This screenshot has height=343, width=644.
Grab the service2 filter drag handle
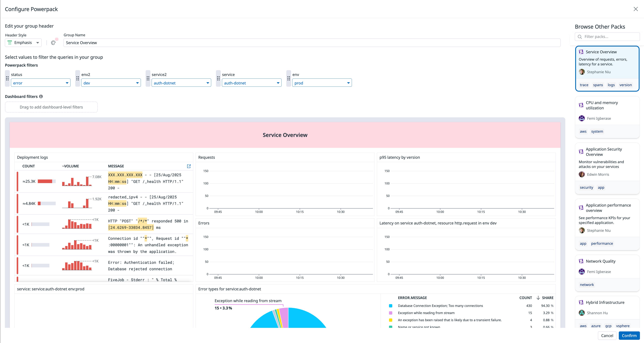tap(148, 79)
